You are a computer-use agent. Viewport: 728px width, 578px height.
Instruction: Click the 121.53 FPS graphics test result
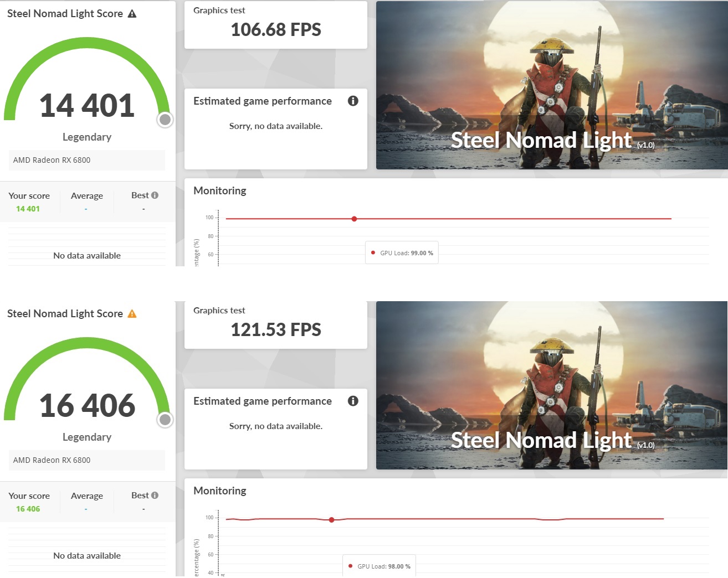coord(276,329)
